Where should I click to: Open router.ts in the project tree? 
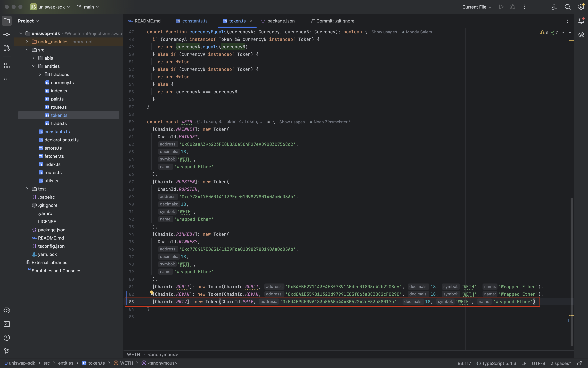click(x=53, y=173)
